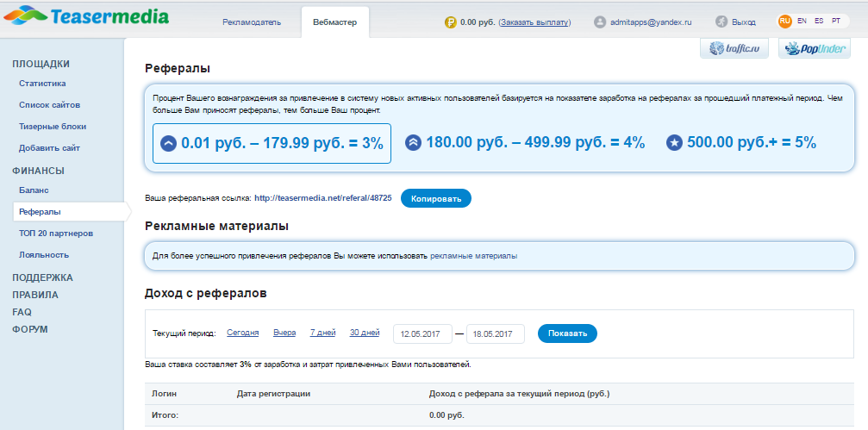The width and height of the screenshot is (868, 430).
Task: Click the start date field 12.05.2017
Action: 423,333
